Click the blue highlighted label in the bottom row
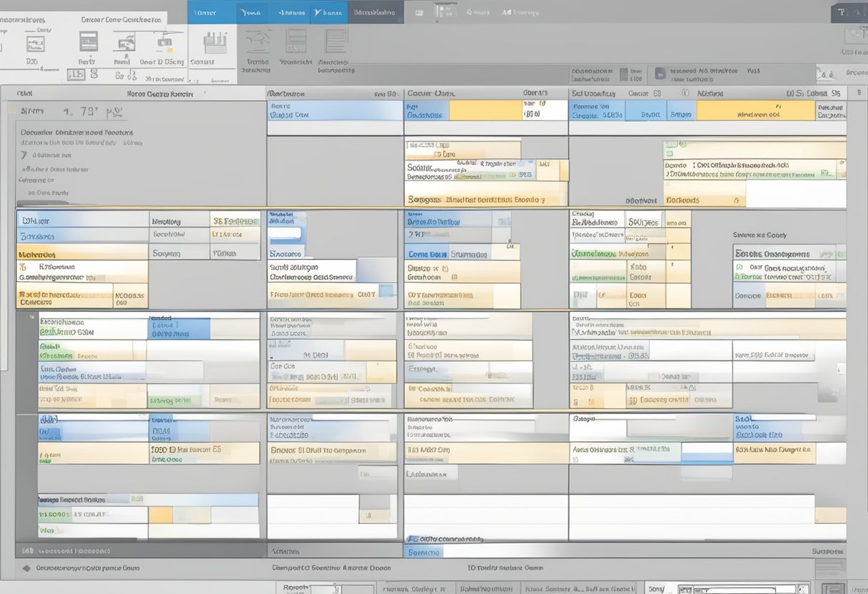Image resolution: width=868 pixels, height=594 pixels. pyautogui.click(x=424, y=552)
